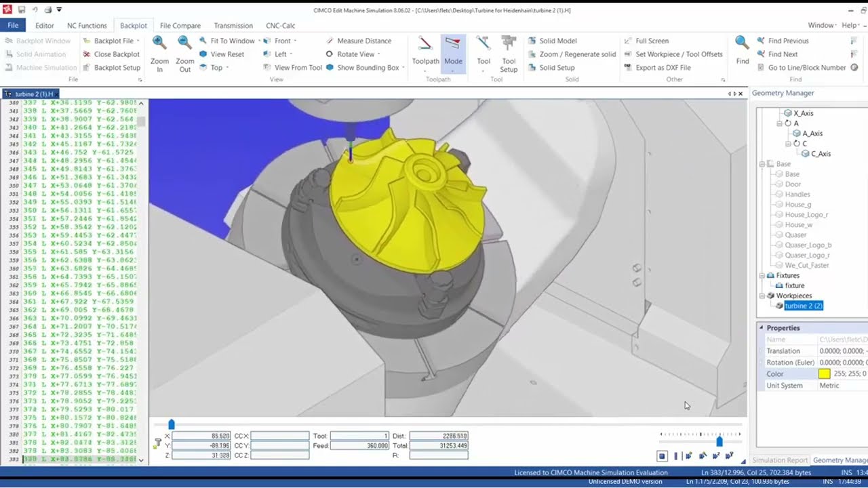This screenshot has width=868, height=488.
Task: Click the Tool icon in ribbon
Action: coord(484,54)
